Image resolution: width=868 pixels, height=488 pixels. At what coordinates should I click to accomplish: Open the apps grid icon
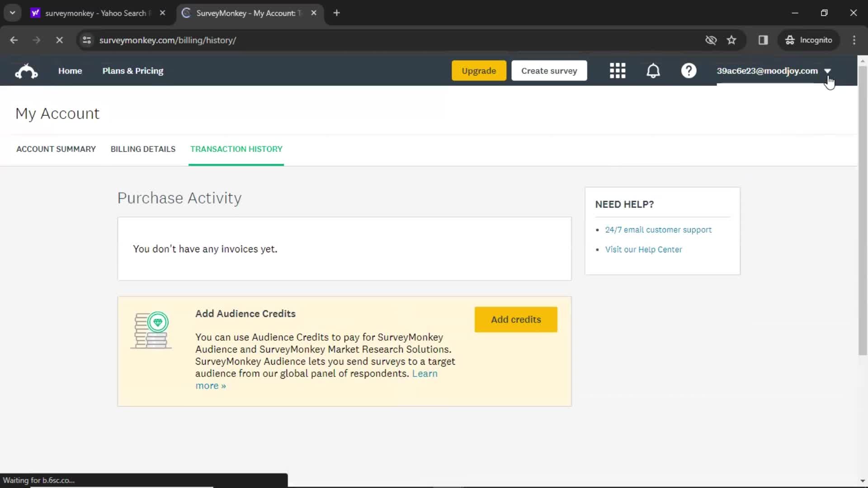tap(618, 71)
